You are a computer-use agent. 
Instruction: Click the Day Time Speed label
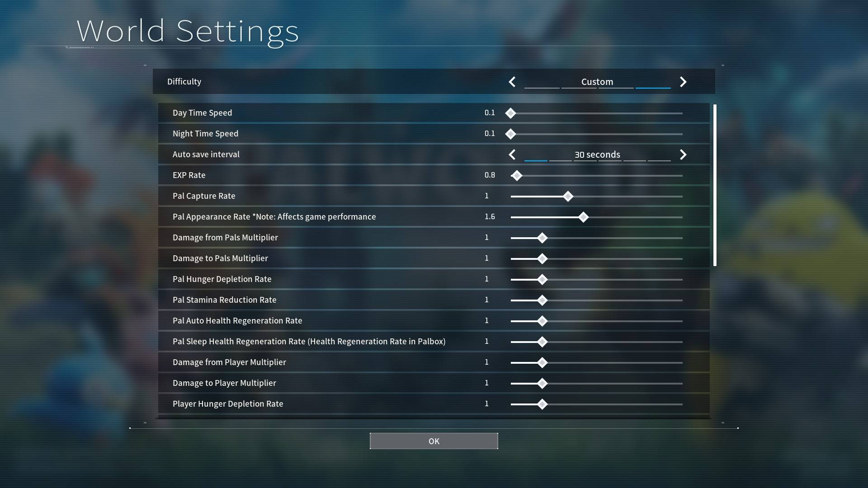click(x=202, y=113)
